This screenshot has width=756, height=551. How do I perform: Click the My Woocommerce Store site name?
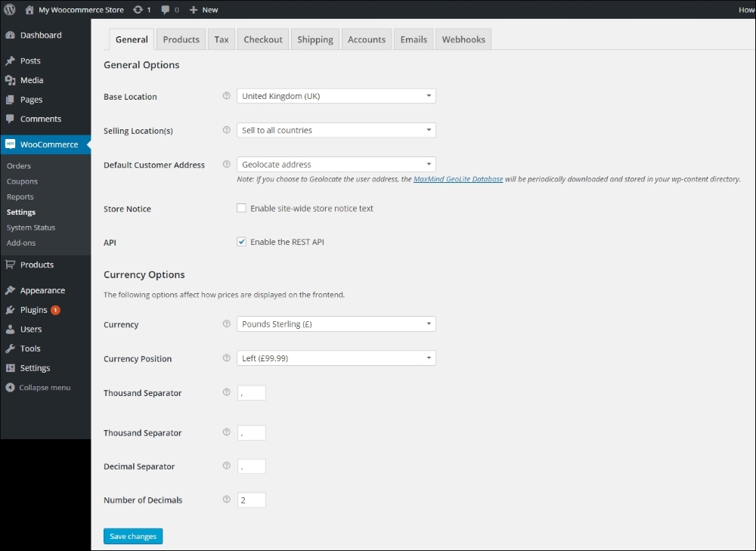pyautogui.click(x=81, y=10)
